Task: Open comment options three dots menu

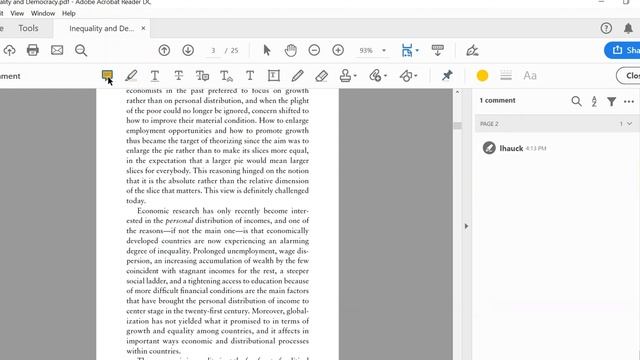Action: pyautogui.click(x=629, y=102)
